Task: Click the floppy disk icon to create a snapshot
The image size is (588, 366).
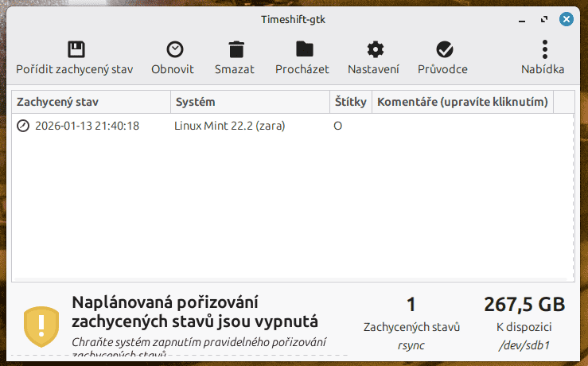Action: click(x=76, y=49)
